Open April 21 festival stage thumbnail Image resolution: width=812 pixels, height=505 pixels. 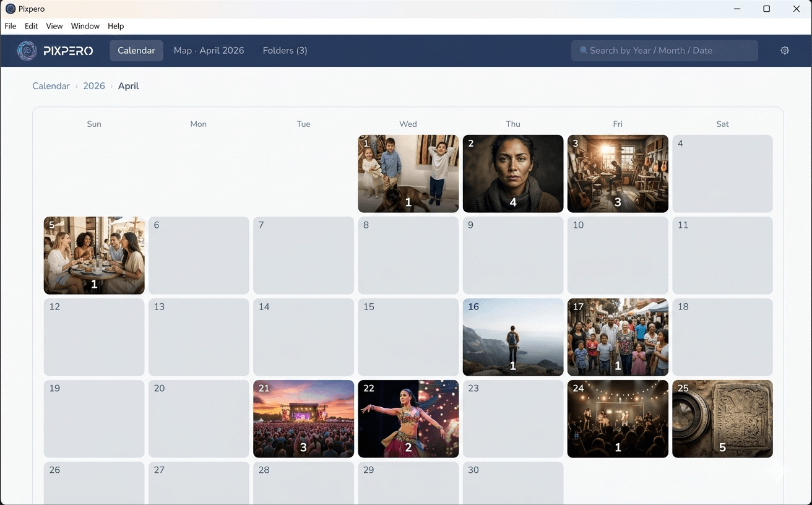pyautogui.click(x=304, y=419)
